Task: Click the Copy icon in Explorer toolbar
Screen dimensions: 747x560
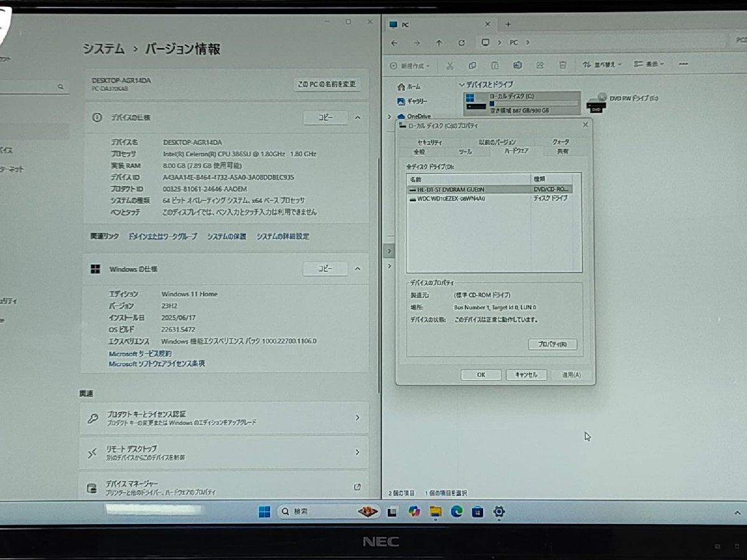Action: [472, 65]
